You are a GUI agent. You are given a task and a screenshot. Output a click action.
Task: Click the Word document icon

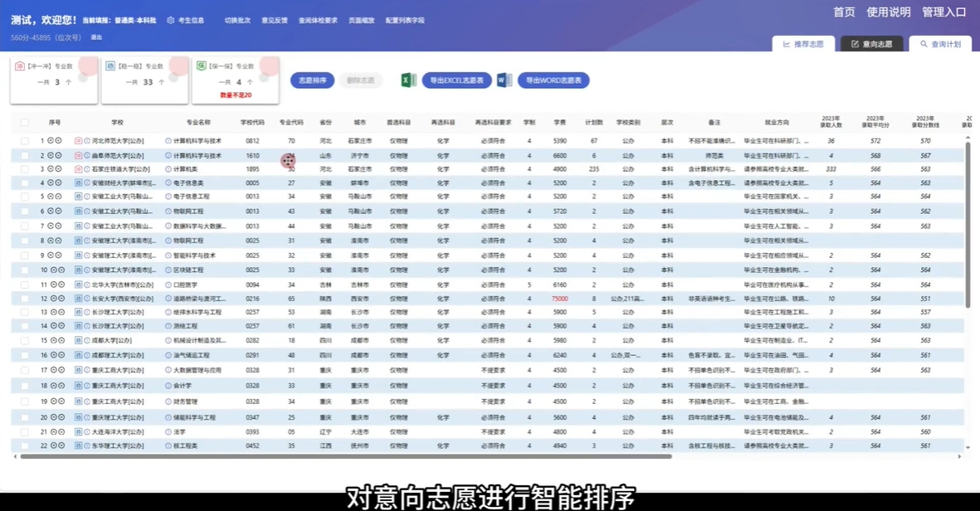click(504, 80)
